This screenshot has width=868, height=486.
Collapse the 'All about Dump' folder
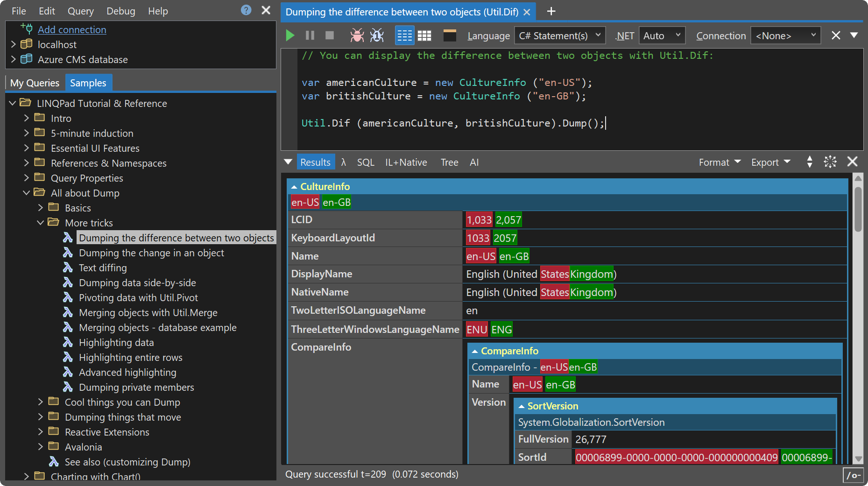tap(27, 193)
